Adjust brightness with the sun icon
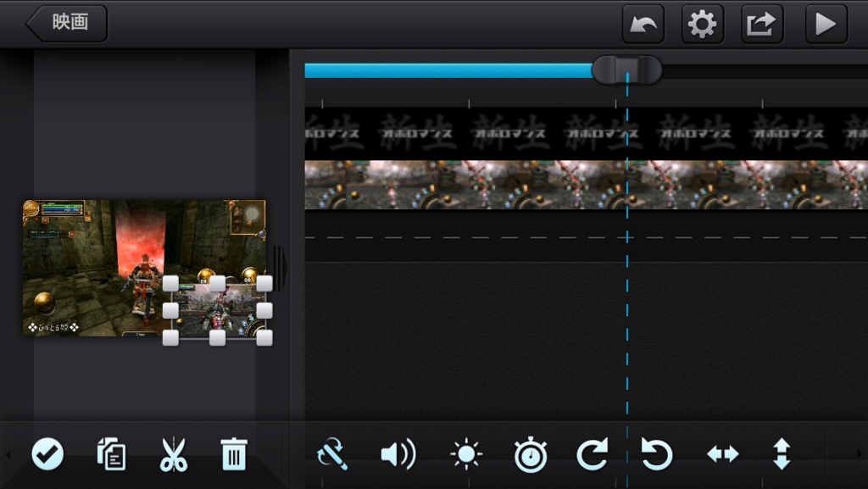Screen dimensions: 868x489 [x=466, y=454]
